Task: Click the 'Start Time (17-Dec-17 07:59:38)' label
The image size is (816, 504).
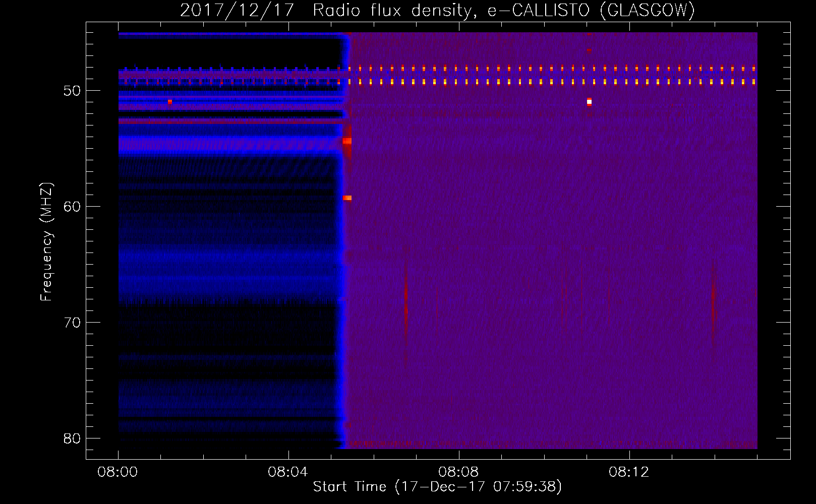Action: (437, 487)
